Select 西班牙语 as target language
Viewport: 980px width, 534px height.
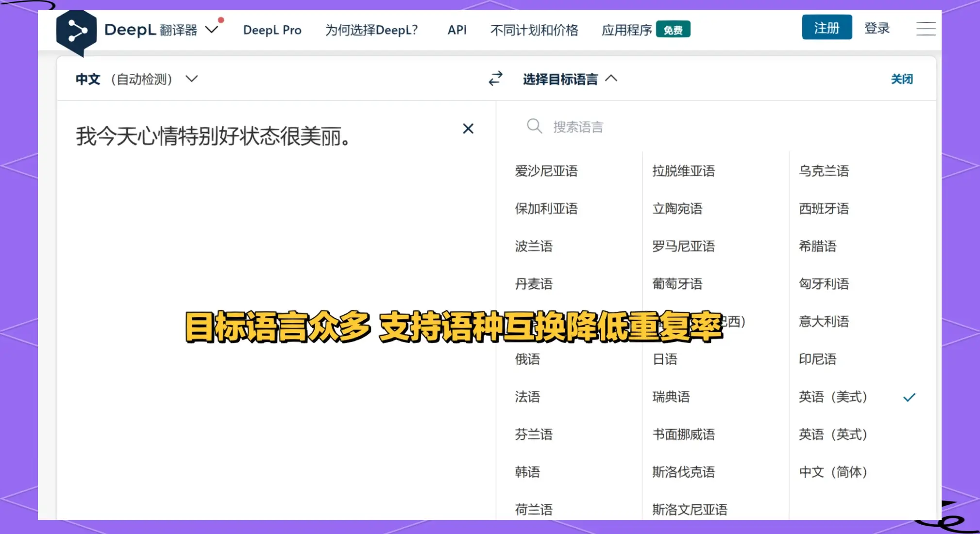click(824, 209)
